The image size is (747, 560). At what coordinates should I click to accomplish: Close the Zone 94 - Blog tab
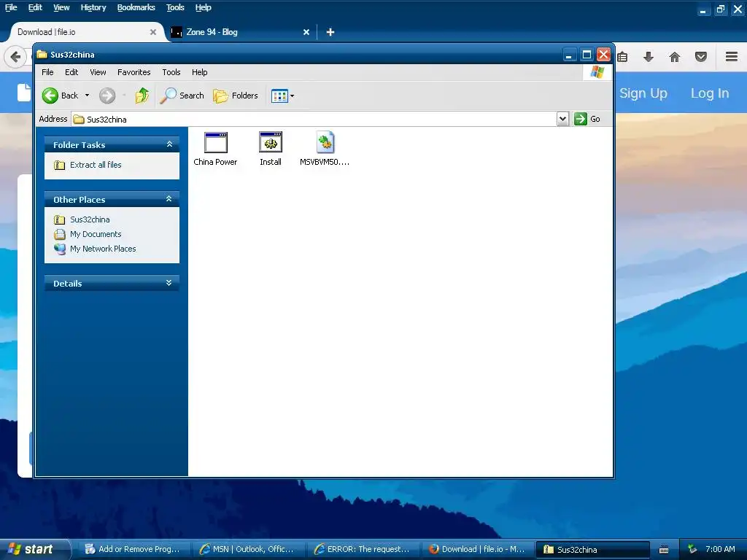point(306,32)
